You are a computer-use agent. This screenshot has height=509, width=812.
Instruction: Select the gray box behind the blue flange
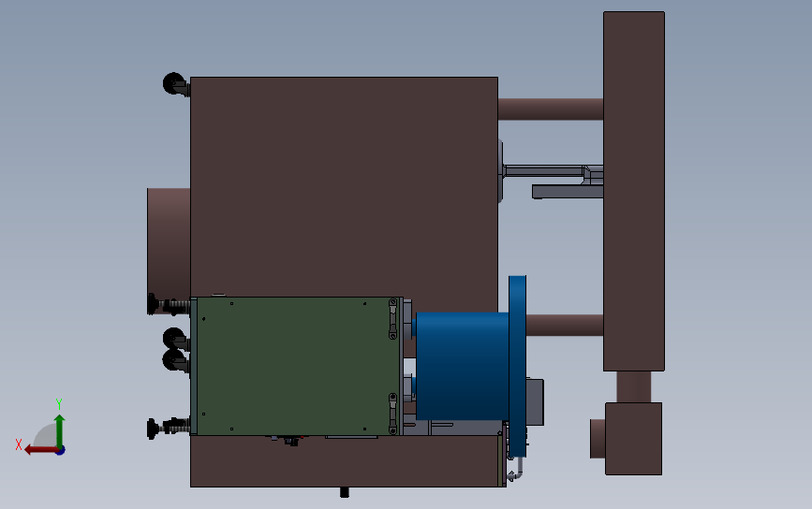coord(535,402)
